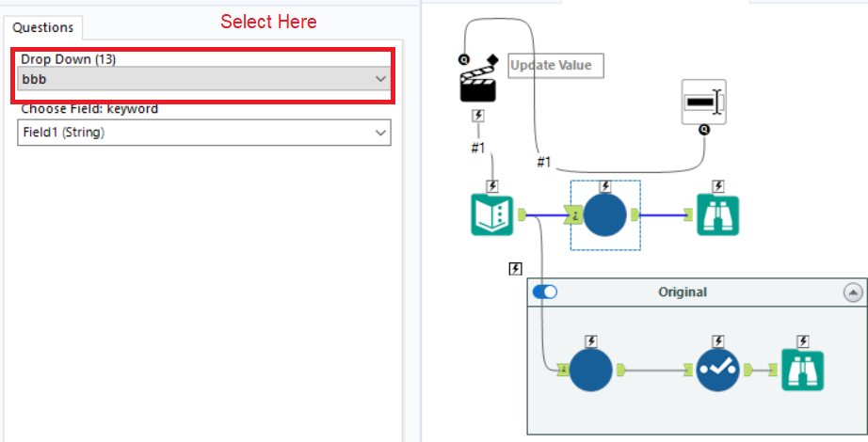Select the top Browse binoculars tool
Screen dimensions: 868x442
click(x=718, y=215)
